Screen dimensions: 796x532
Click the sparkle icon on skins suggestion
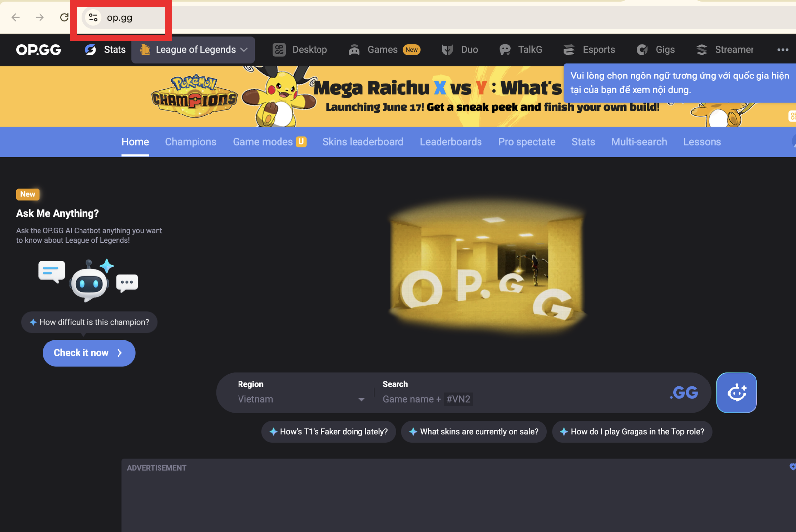pyautogui.click(x=413, y=432)
